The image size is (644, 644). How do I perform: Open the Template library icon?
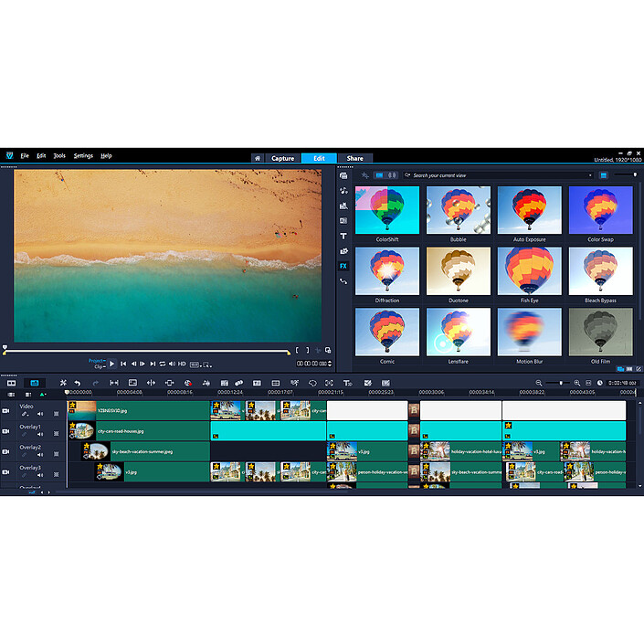pos(343,206)
